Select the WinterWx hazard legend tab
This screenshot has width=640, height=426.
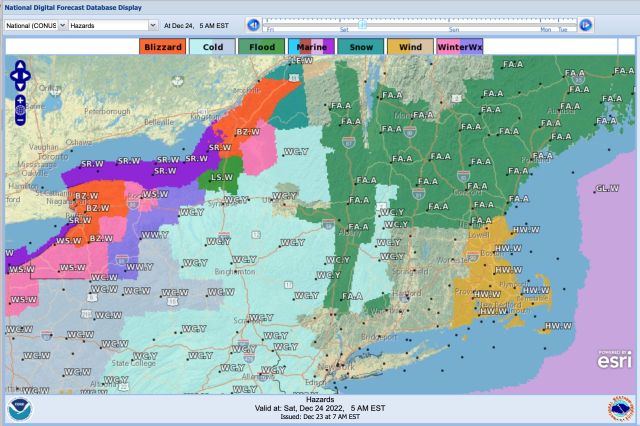pyautogui.click(x=460, y=46)
